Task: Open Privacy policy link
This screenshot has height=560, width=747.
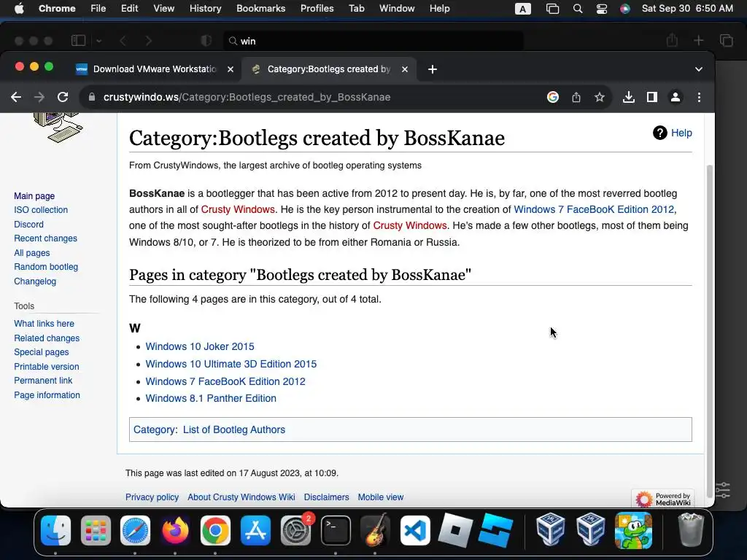Action: [x=152, y=497]
